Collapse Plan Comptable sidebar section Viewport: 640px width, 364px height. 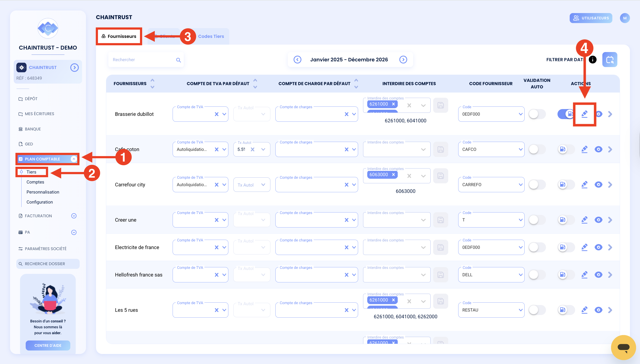[74, 159]
